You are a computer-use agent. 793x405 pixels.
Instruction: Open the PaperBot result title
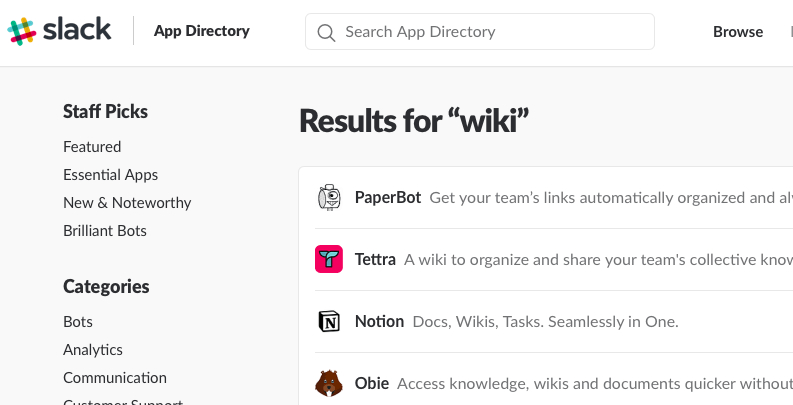[388, 197]
